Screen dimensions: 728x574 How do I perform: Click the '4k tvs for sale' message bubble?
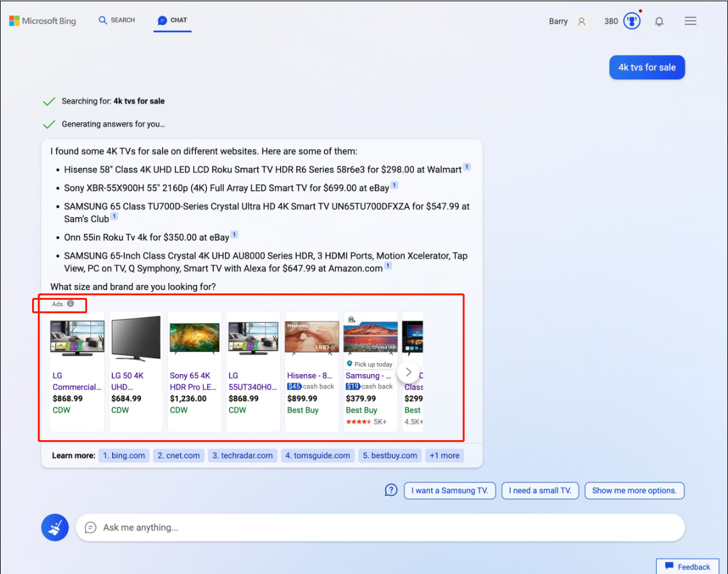(x=647, y=67)
